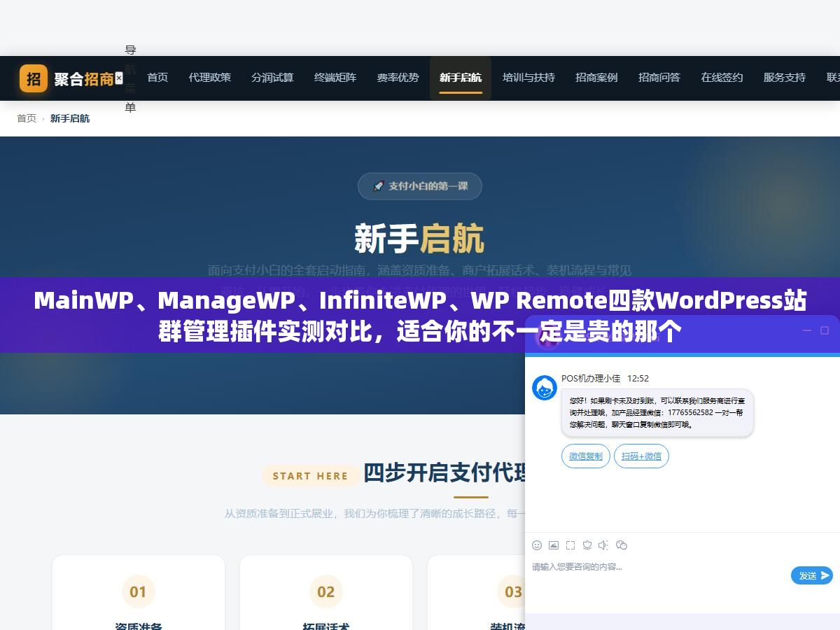Screen dimensions: 840x630
Task: Click the WeChat icon in chat toolbar
Action: pos(622,545)
